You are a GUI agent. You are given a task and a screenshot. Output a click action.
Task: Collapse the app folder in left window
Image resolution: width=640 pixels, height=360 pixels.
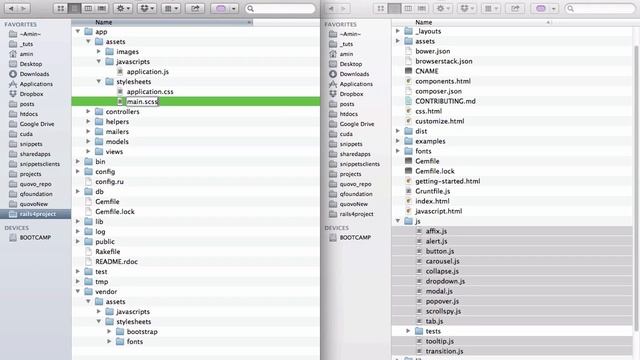(78, 31)
